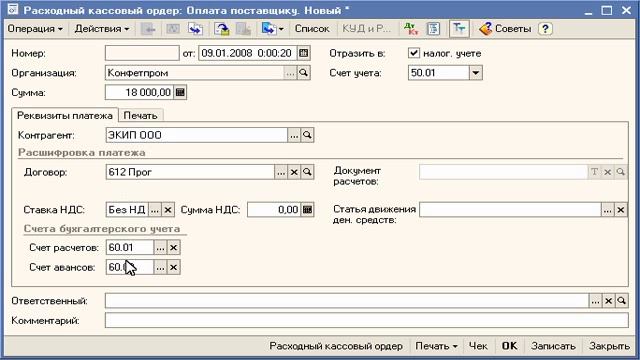Open the calendar picker for the date field
The height and width of the screenshot is (360, 640).
pos(303,53)
